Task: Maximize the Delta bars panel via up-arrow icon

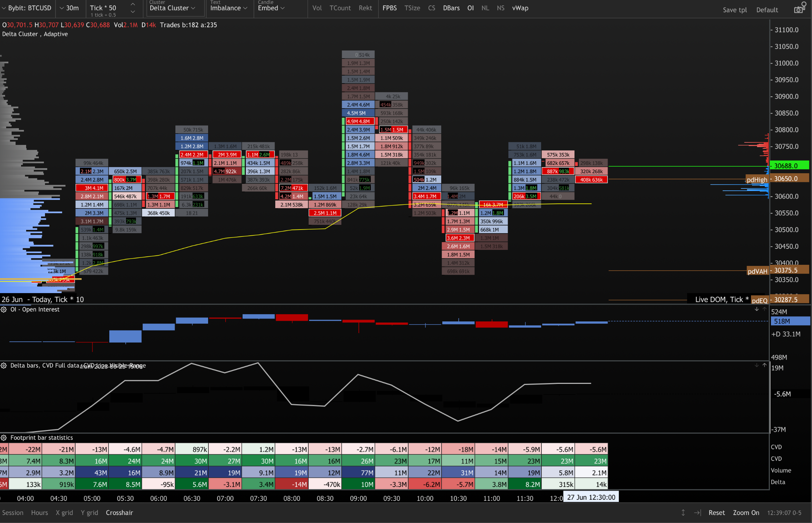Action: [765, 365]
